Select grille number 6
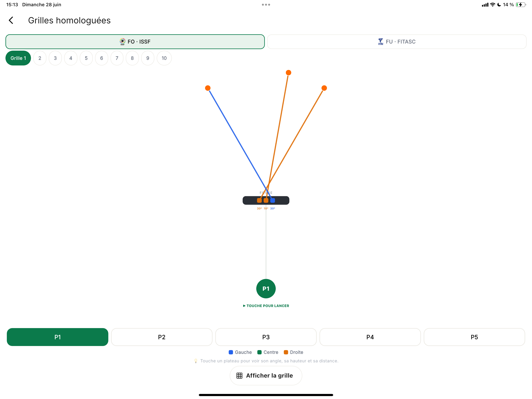This screenshot has height=399, width=532. click(x=101, y=58)
